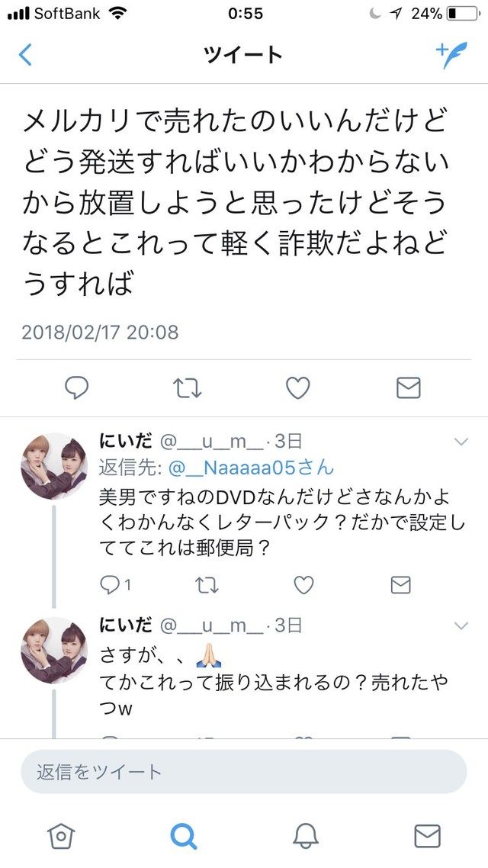The image size is (488, 868).
Task: Retweet the DVD レターパック reply
Action: pos(207,585)
